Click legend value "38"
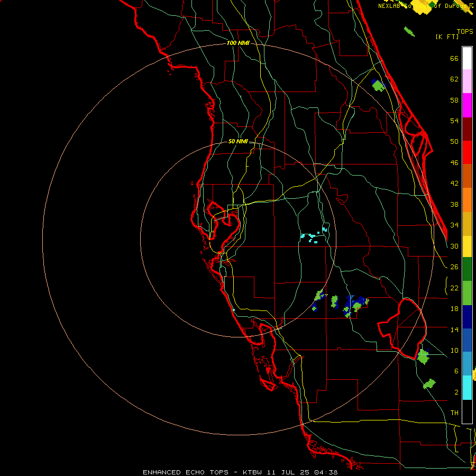This screenshot has width=476, height=476. 454,204
